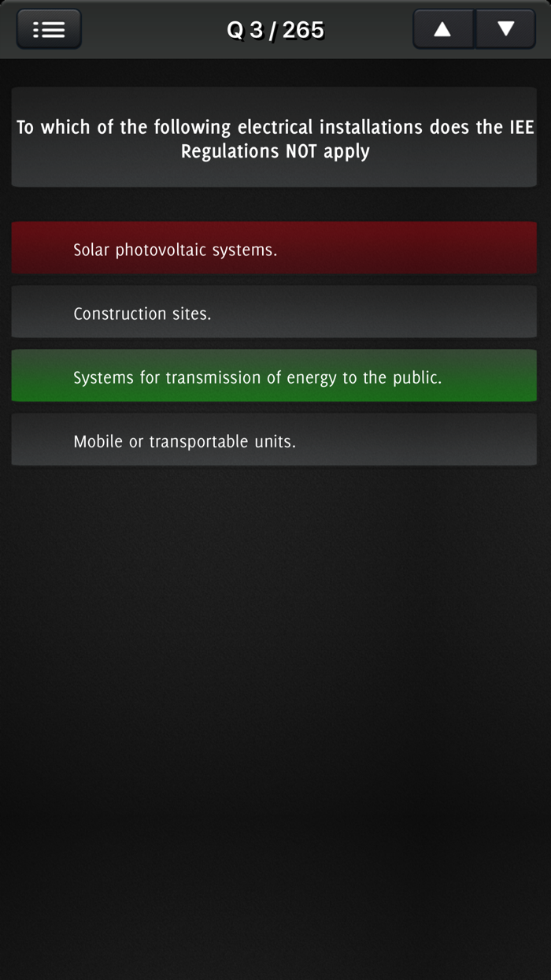Return to question 2 using up arrow
Image resolution: width=551 pixels, height=980 pixels.
click(x=443, y=29)
